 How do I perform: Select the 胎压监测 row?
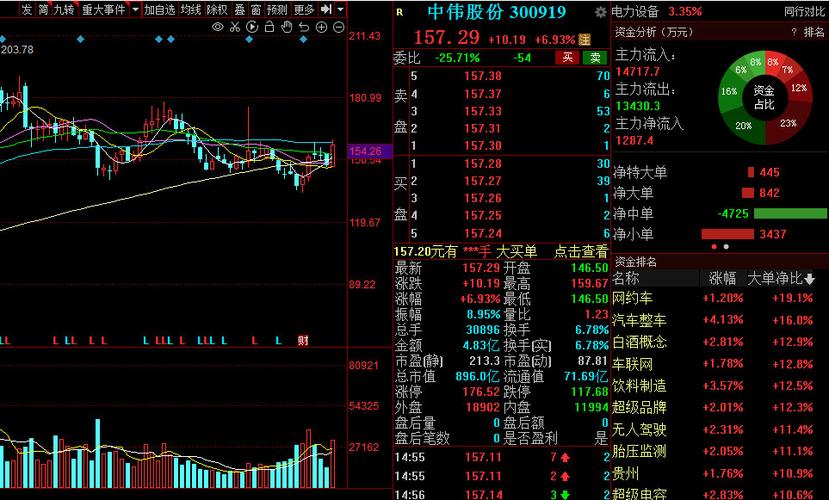720,451
